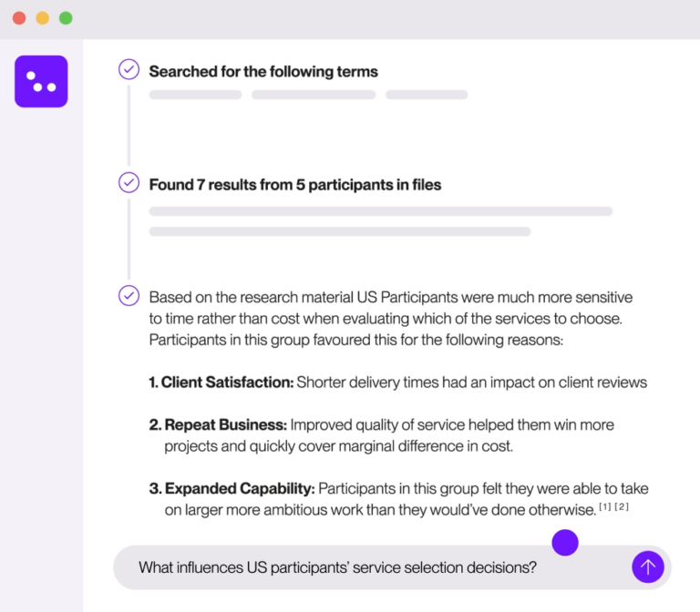Viewport: 700px width, 612px height.
Task: Click checkmark beside the research summary answer
Action: coord(129,296)
